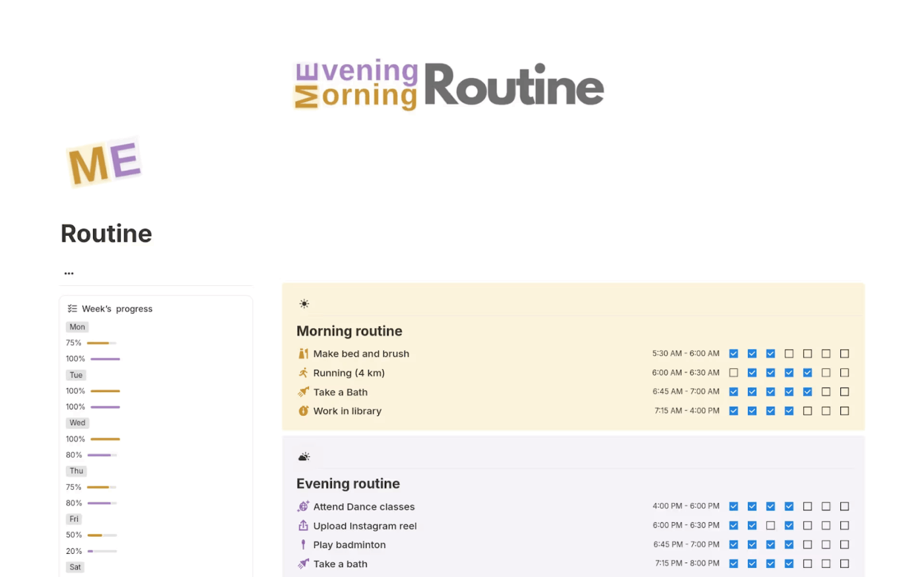The width and height of the screenshot is (924, 577).
Task: Check the unchecked third checkbox on Upload Instagram reel
Action: click(x=771, y=526)
